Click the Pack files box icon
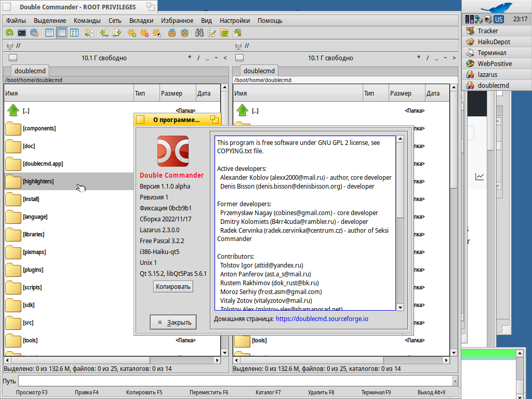Image resolution: width=532 pixels, height=399 pixels. coord(172,33)
